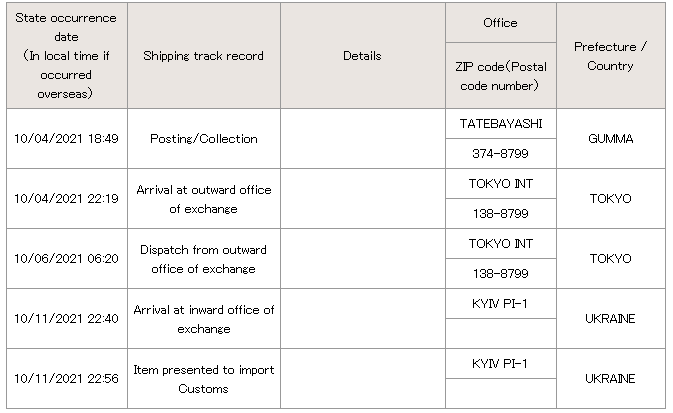Screen dimensions: 673x413
Task: Click the State occurrence date column header
Action: click(x=67, y=56)
